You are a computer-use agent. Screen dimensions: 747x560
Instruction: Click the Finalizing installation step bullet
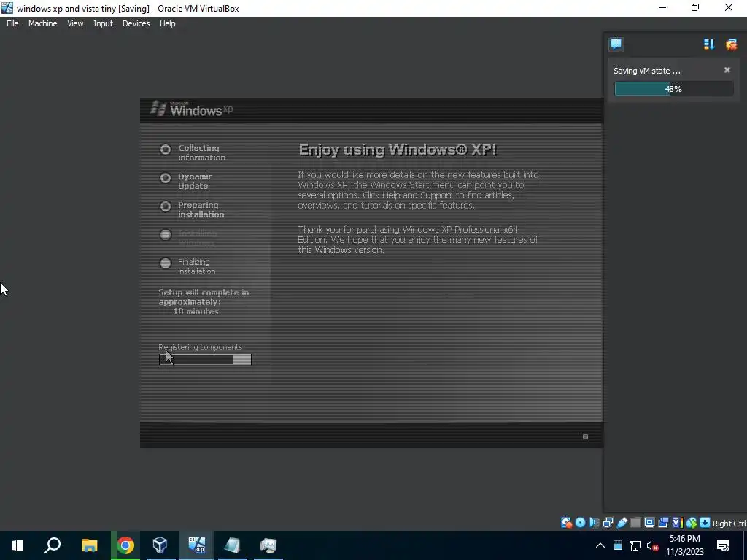tap(166, 262)
